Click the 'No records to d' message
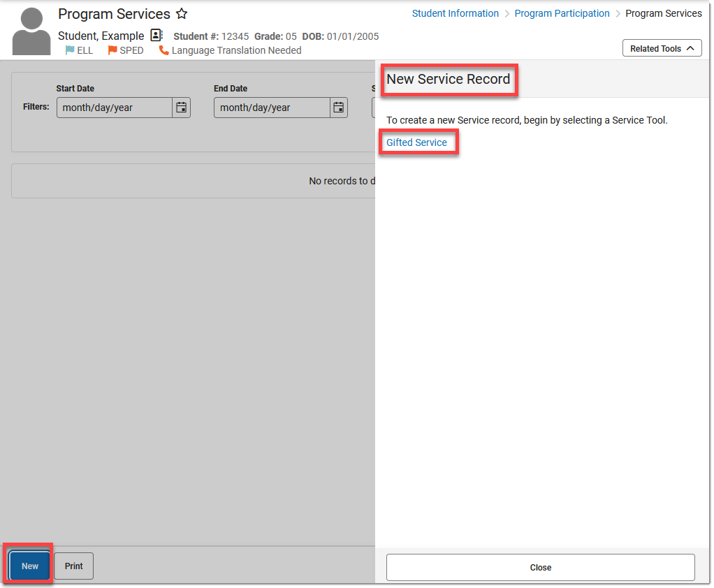The image size is (714, 588). tap(342, 181)
